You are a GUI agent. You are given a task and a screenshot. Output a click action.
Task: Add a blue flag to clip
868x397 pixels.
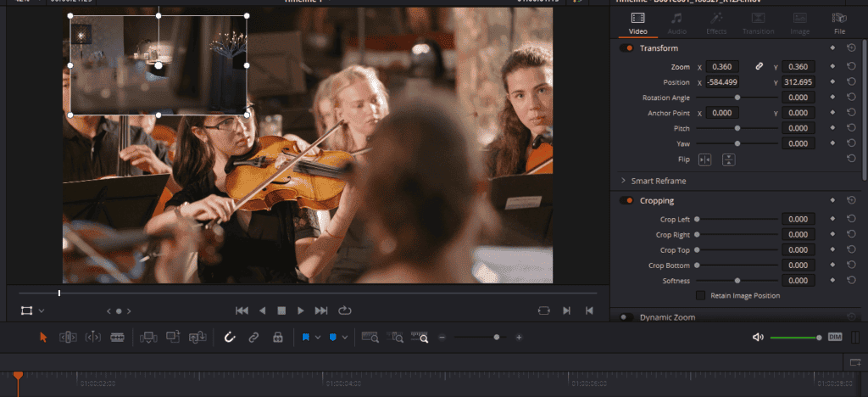pos(305,338)
